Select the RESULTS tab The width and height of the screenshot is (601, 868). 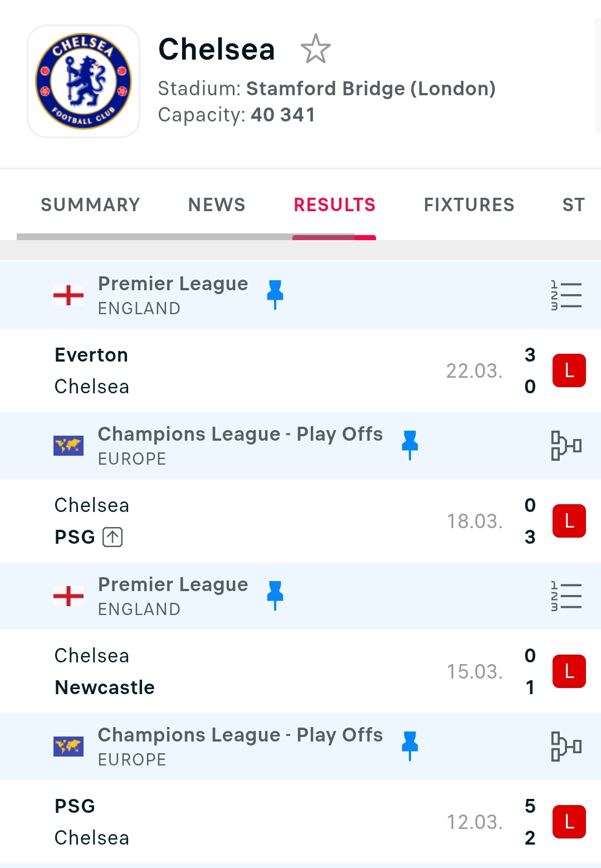point(334,204)
